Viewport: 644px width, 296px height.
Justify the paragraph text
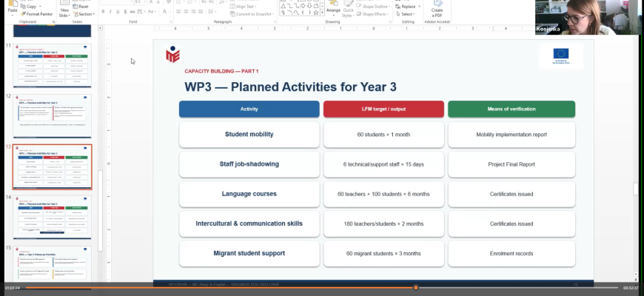point(201,12)
